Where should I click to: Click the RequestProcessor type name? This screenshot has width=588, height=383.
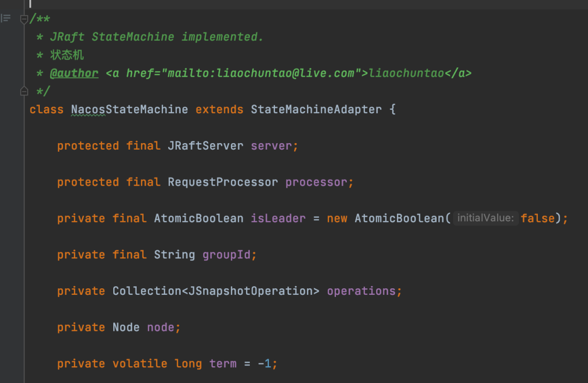[x=223, y=182]
